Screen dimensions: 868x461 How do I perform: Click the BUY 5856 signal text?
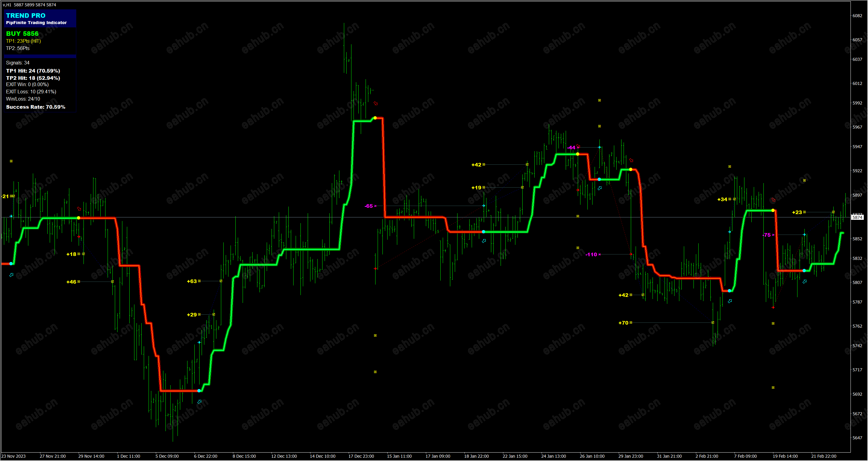(x=22, y=34)
